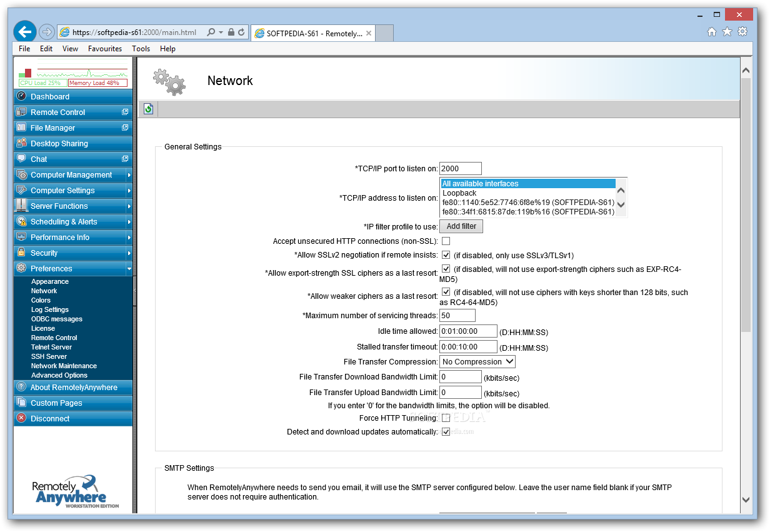This screenshot has height=532, width=770.
Task: Click the Computer Settings wrench icon
Action: point(22,190)
